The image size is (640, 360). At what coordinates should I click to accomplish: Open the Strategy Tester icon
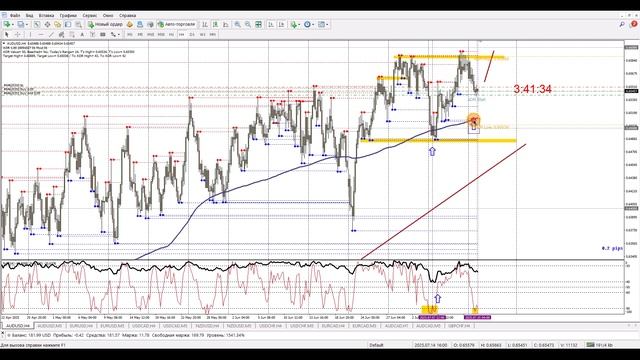[x=78, y=24]
